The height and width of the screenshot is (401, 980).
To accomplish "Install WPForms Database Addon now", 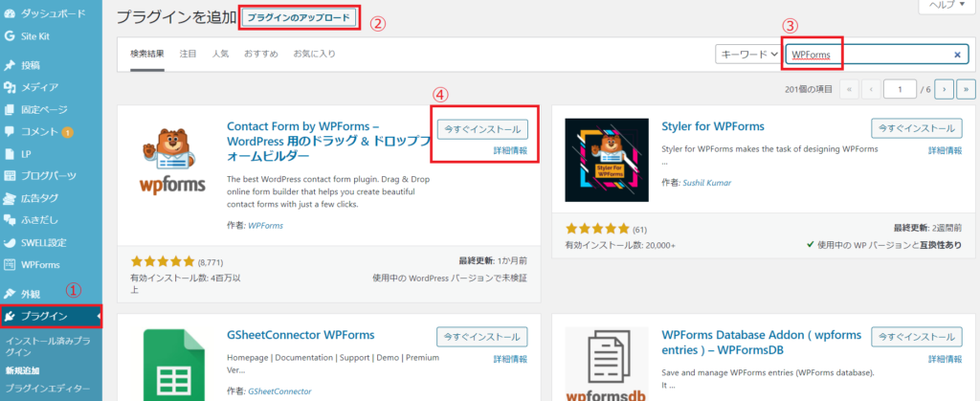I will (916, 337).
